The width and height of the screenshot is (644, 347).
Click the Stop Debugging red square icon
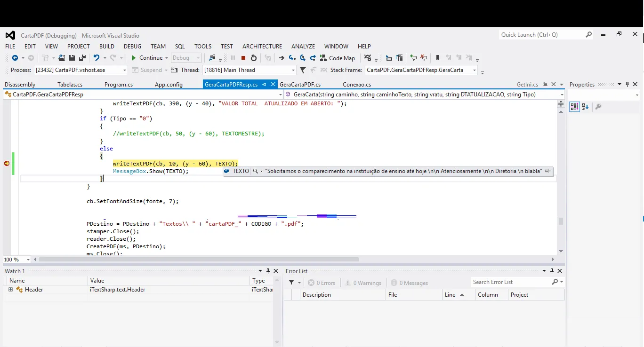pos(243,58)
